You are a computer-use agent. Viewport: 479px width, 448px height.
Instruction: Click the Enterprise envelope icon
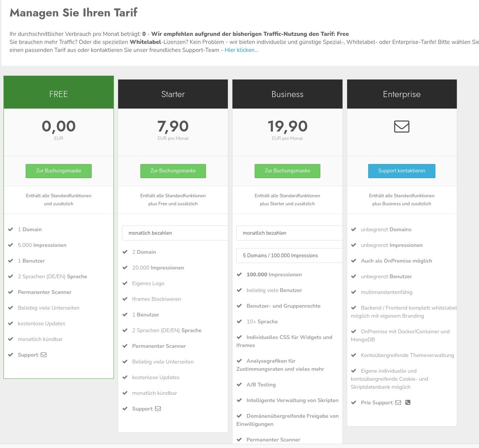tap(401, 127)
